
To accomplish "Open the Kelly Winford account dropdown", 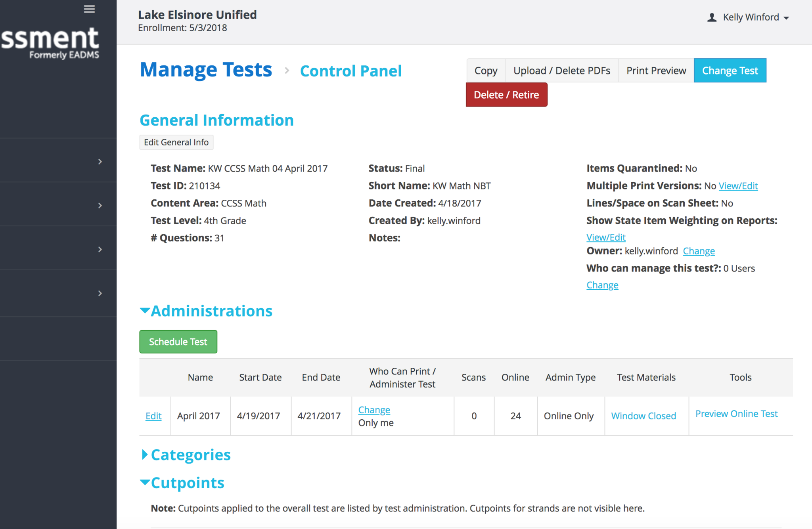I will 756,17.
